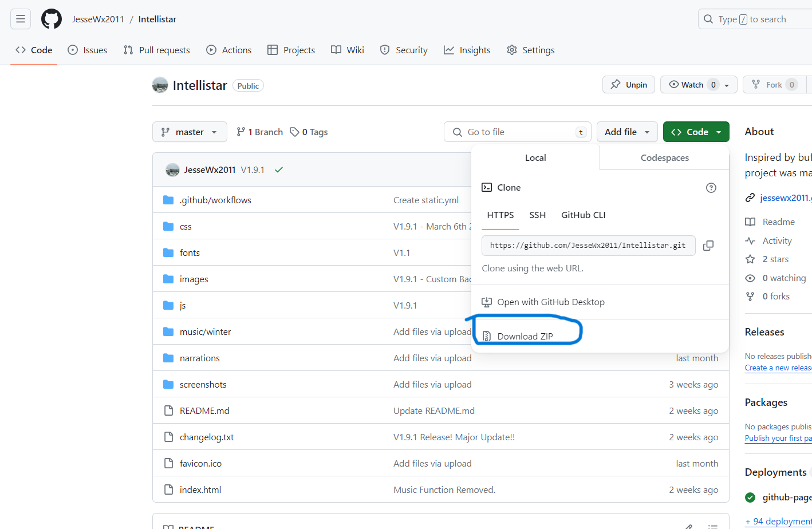The width and height of the screenshot is (812, 529).
Task: Select the HTTPS clone method
Action: [x=500, y=215]
